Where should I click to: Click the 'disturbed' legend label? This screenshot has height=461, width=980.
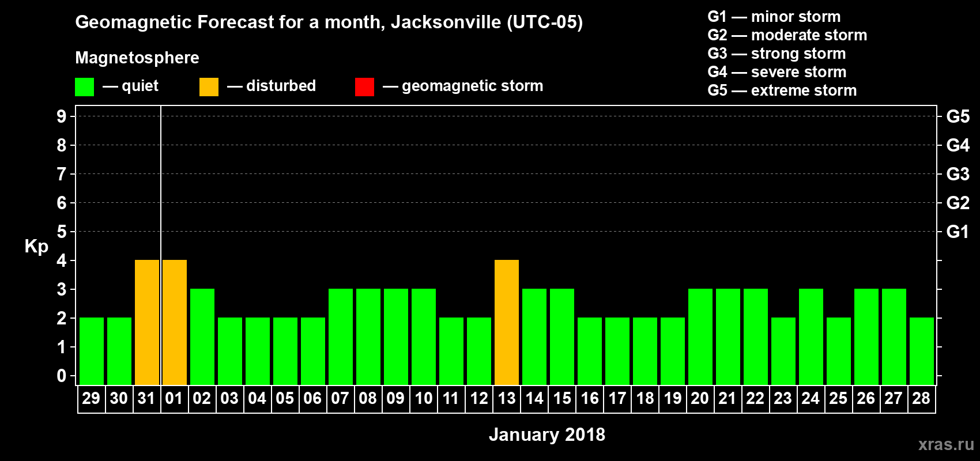tap(281, 86)
